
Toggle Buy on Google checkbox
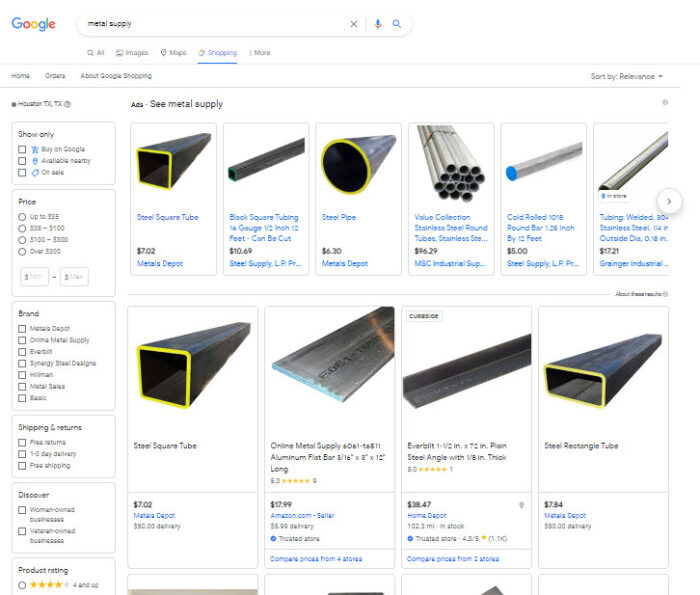point(22,149)
